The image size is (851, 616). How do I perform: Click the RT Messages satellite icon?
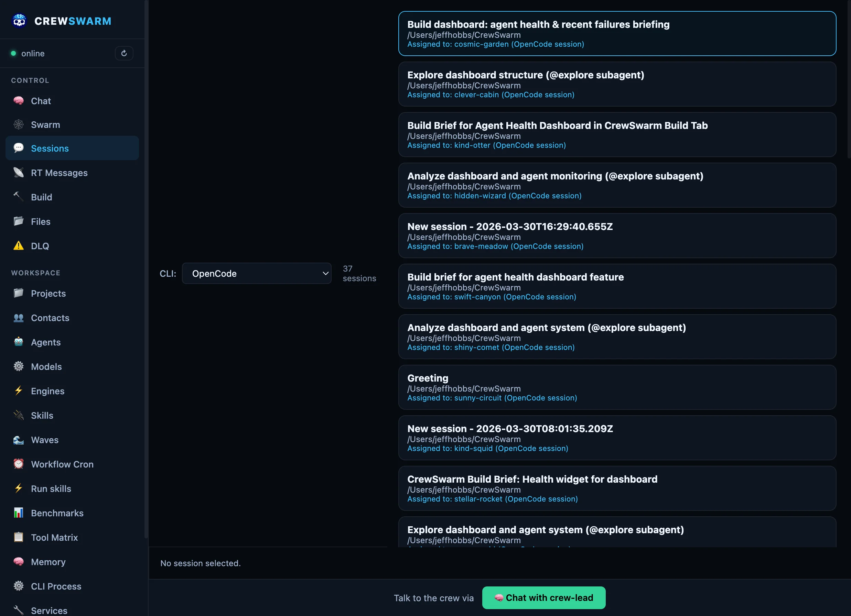[x=18, y=173]
